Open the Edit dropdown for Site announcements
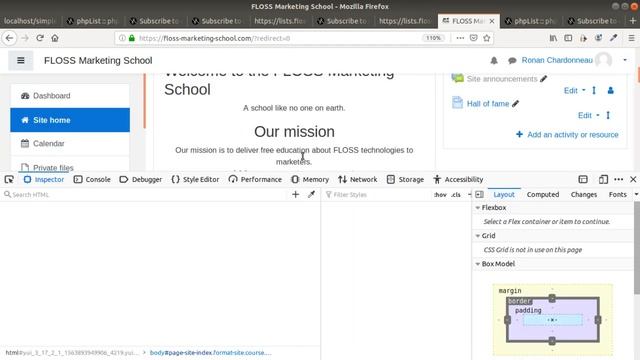 pyautogui.click(x=574, y=91)
